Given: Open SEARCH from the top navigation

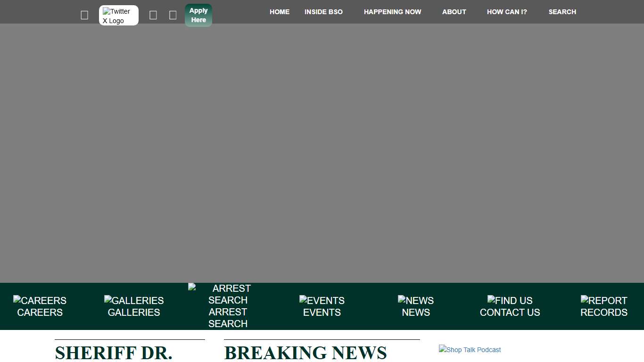Looking at the screenshot, I should click(x=562, y=12).
